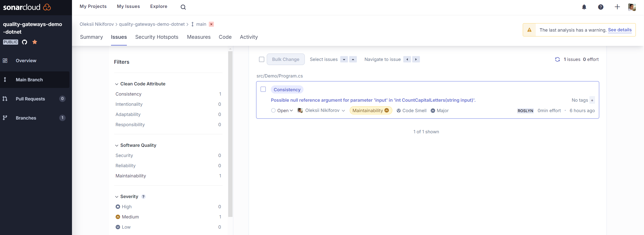Filter by Responsibility attribute
Image resolution: width=644 pixels, height=235 pixels.
(x=168, y=125)
